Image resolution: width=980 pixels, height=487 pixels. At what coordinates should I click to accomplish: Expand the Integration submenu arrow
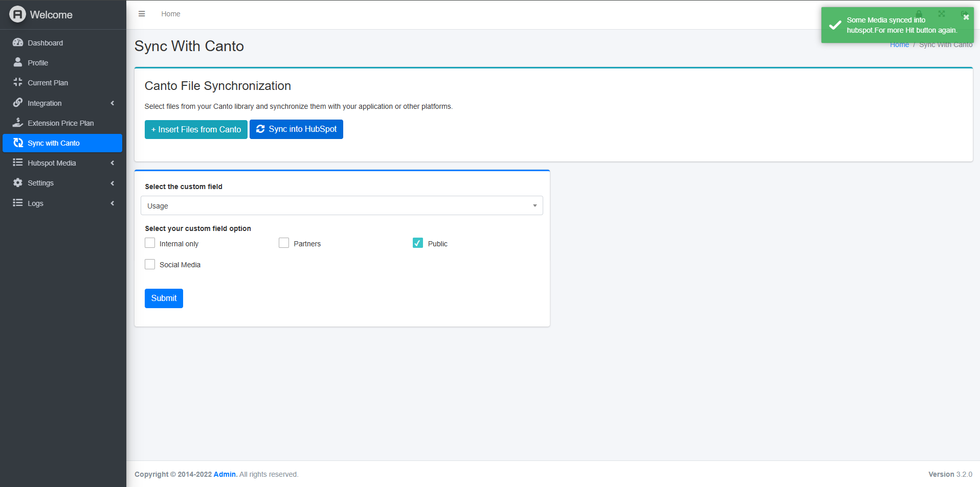[x=113, y=103]
